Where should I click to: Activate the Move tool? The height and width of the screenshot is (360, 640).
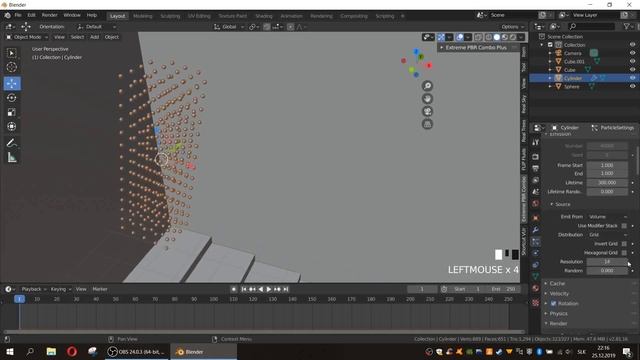11,83
